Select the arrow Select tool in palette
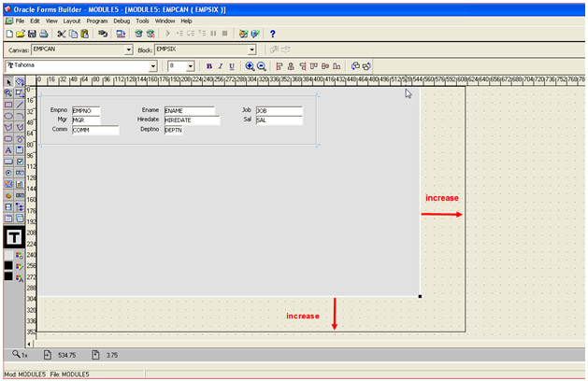 [8, 82]
